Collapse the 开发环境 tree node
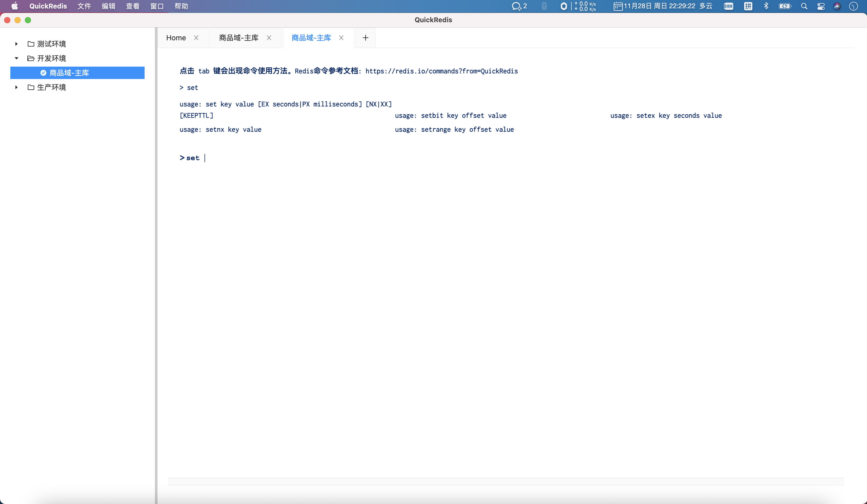Viewport: 867px width, 504px height. coord(16,58)
